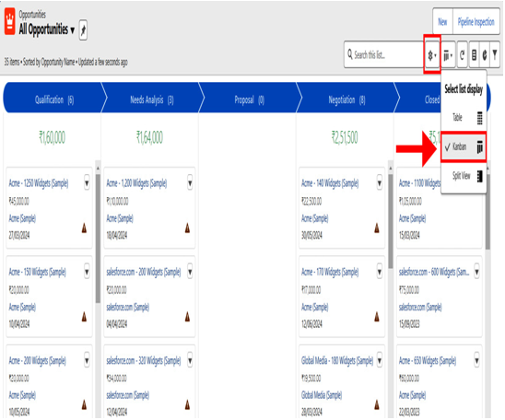Open Pipeline Inspection
Screen dimensions: 505x420
click(476, 21)
